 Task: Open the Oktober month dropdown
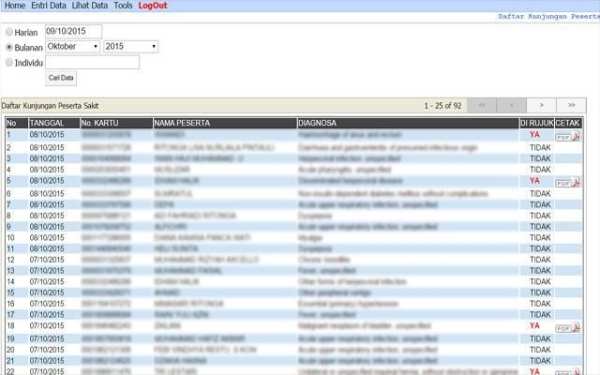click(x=73, y=46)
